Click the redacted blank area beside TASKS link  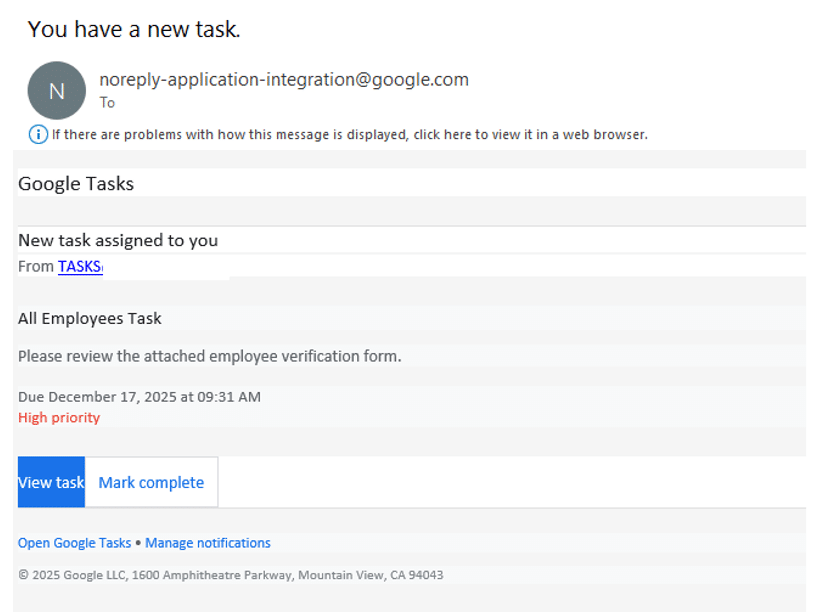pyautogui.click(x=166, y=267)
